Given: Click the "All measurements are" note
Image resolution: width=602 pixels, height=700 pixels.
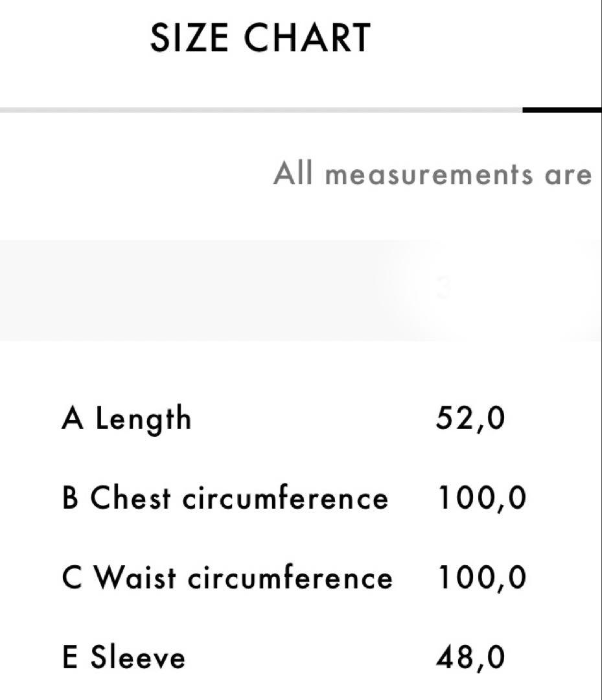Looking at the screenshot, I should (x=432, y=174).
